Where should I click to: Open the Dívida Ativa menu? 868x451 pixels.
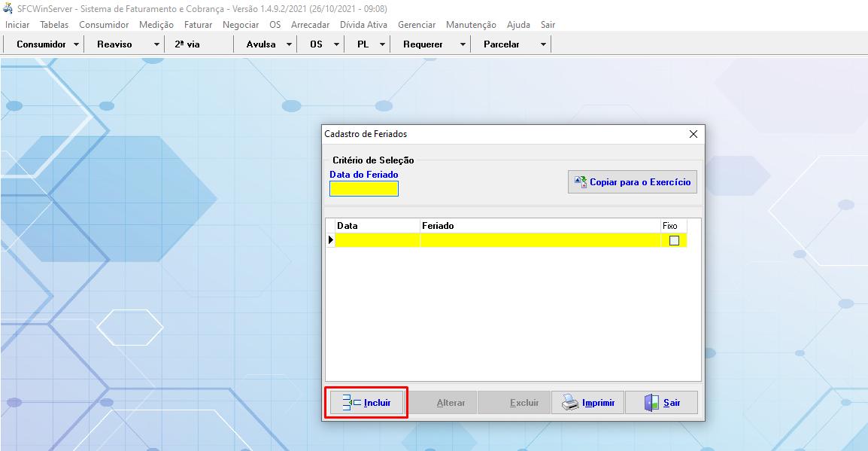[x=363, y=25]
